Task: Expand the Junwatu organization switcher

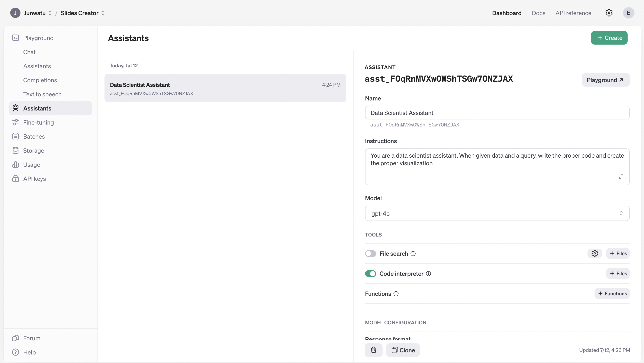Action: (38, 13)
